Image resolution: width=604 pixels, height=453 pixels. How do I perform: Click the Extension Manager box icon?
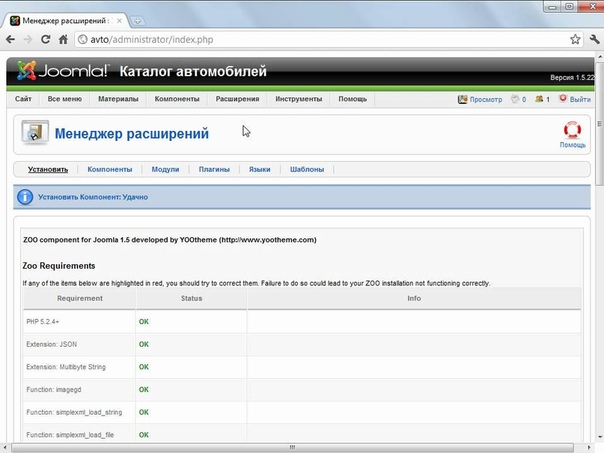34,133
